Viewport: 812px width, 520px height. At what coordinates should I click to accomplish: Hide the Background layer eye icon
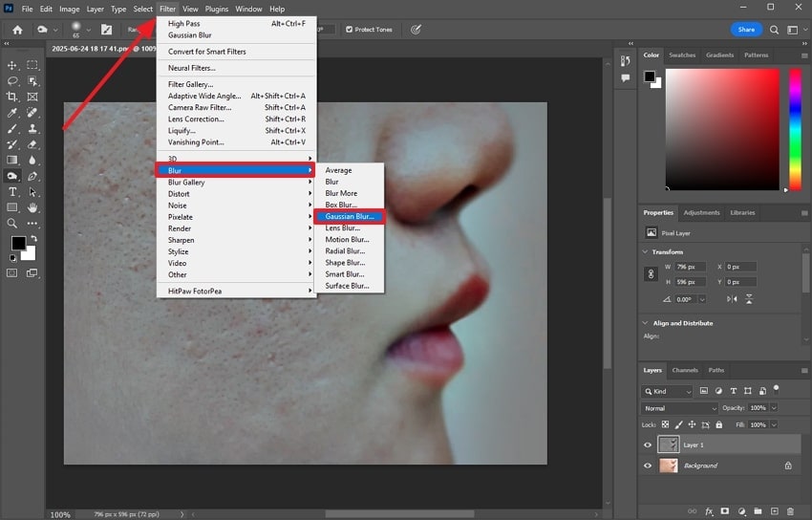click(x=648, y=466)
